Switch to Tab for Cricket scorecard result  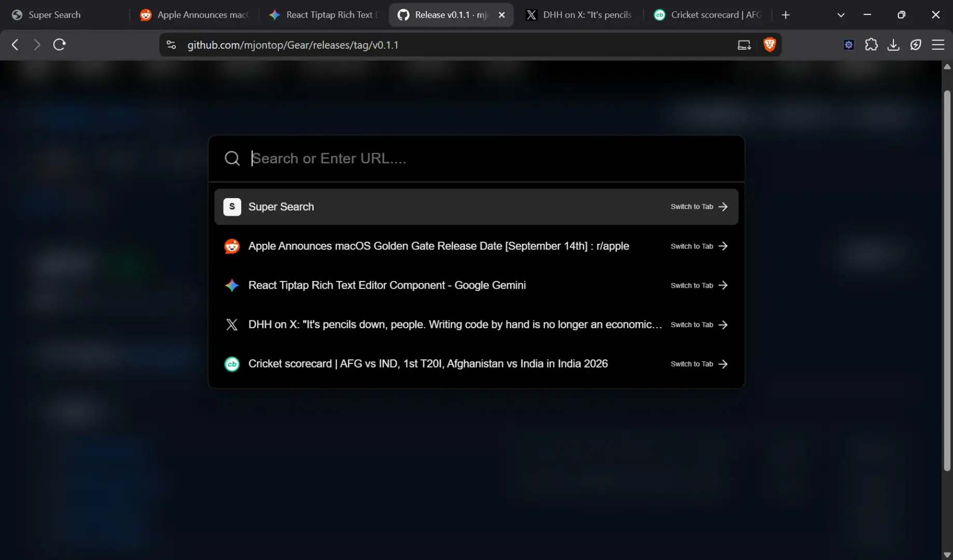pos(699,364)
